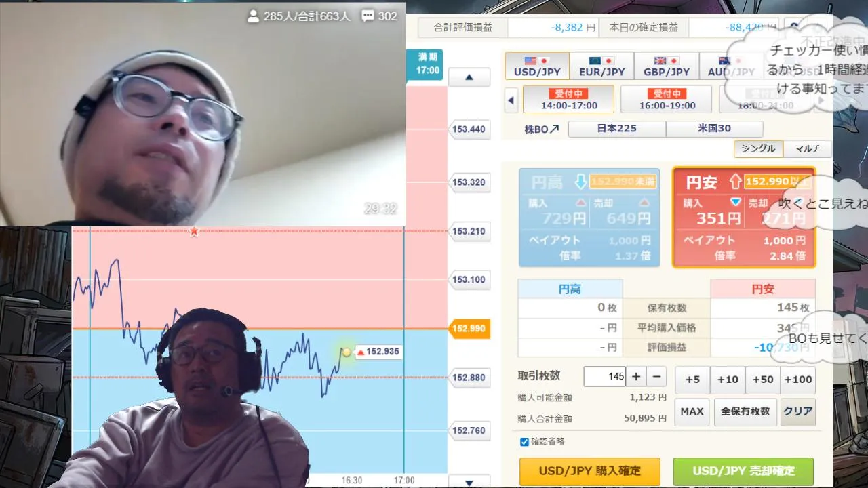Image resolution: width=868 pixels, height=488 pixels.
Task: Select the 152.880 strike price
Action: tap(469, 377)
